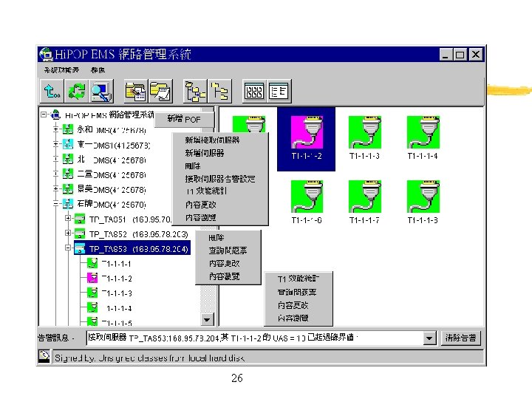The width and height of the screenshot is (532, 399).
Task: Choose 內容瀏覽 in the lower context menu
Action: (293, 318)
